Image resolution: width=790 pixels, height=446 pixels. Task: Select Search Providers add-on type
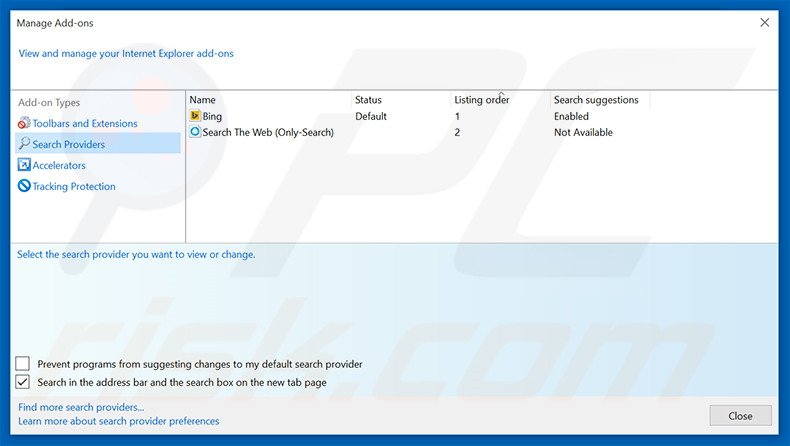coord(98,144)
